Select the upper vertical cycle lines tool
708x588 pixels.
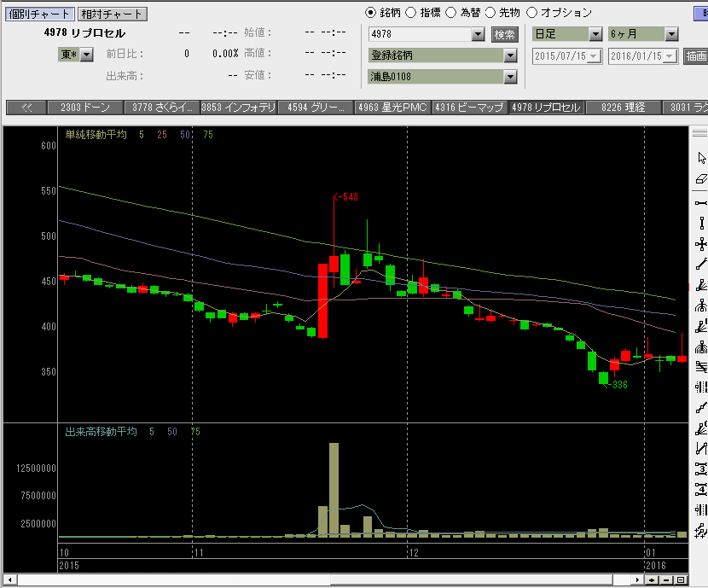pos(701,387)
